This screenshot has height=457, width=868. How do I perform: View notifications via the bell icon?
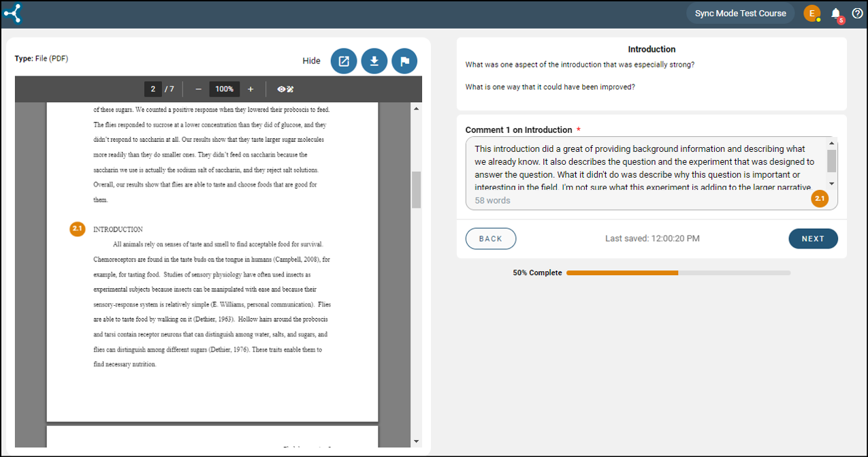coord(835,13)
